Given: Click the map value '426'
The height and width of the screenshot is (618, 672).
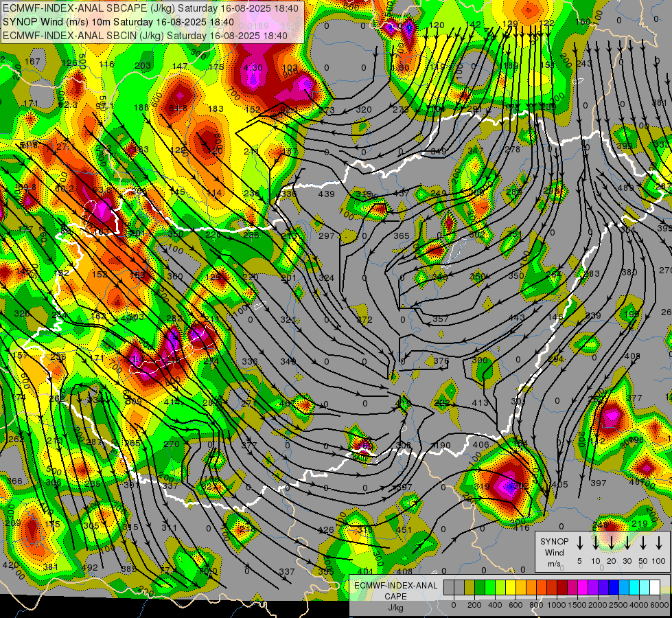Looking at the screenshot, I should pos(326,529).
